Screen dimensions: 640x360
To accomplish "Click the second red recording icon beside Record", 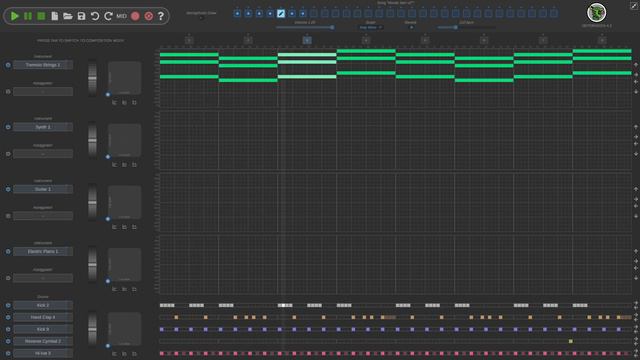I will (x=149, y=16).
